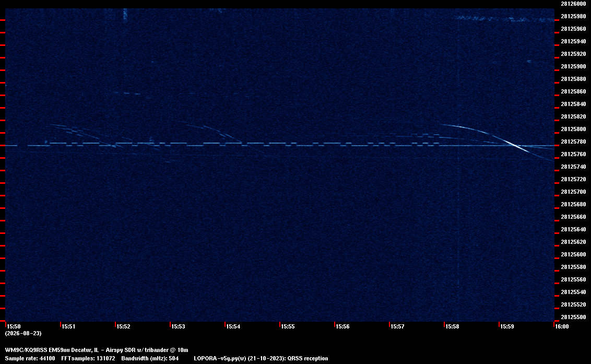Click the 28125700 frequency label
Screen dimensions: 591x364
coord(573,192)
